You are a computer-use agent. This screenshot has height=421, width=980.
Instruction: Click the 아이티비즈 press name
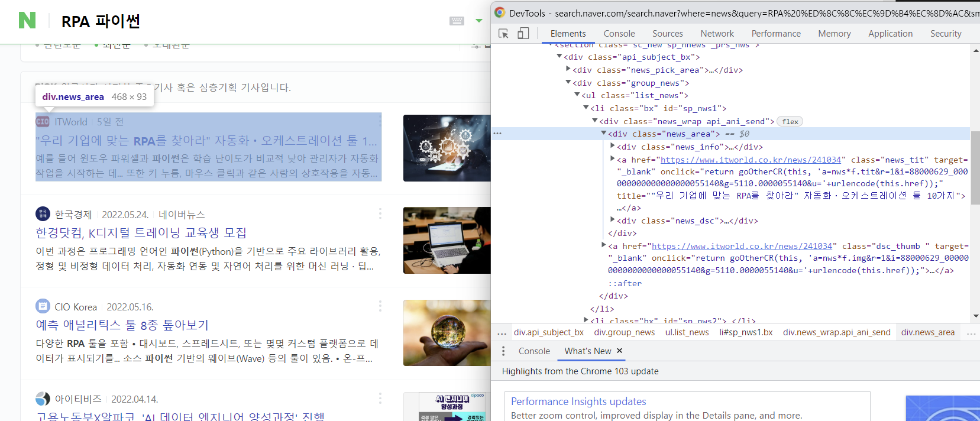click(x=78, y=399)
